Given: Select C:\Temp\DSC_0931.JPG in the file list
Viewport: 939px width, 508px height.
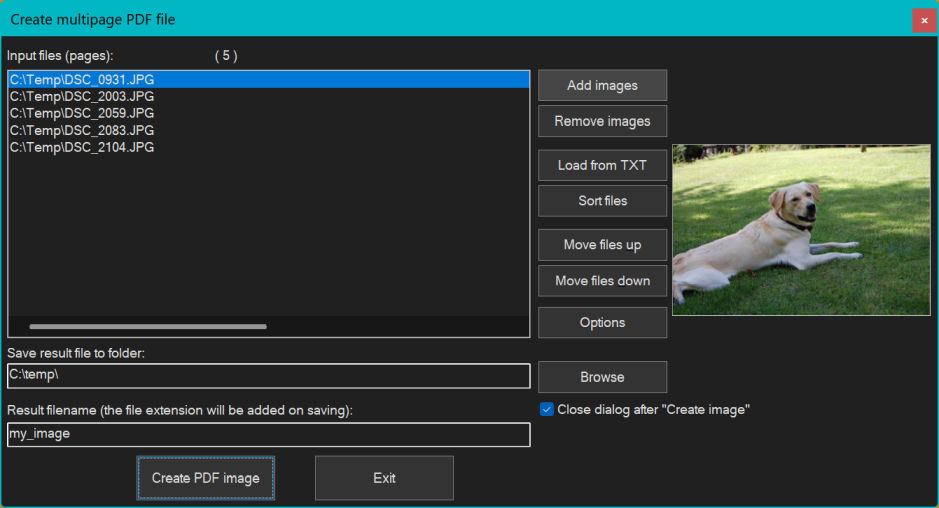Looking at the screenshot, I should pyautogui.click(x=82, y=79).
